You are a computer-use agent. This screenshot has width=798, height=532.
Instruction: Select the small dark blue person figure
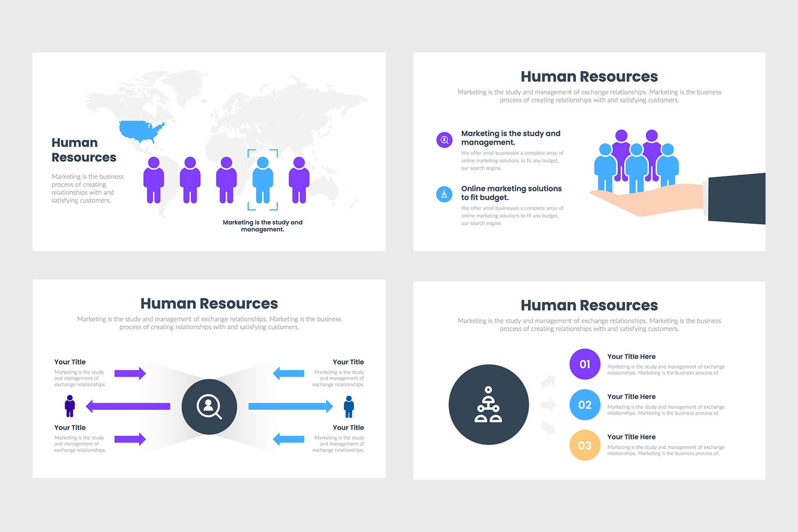349,407
